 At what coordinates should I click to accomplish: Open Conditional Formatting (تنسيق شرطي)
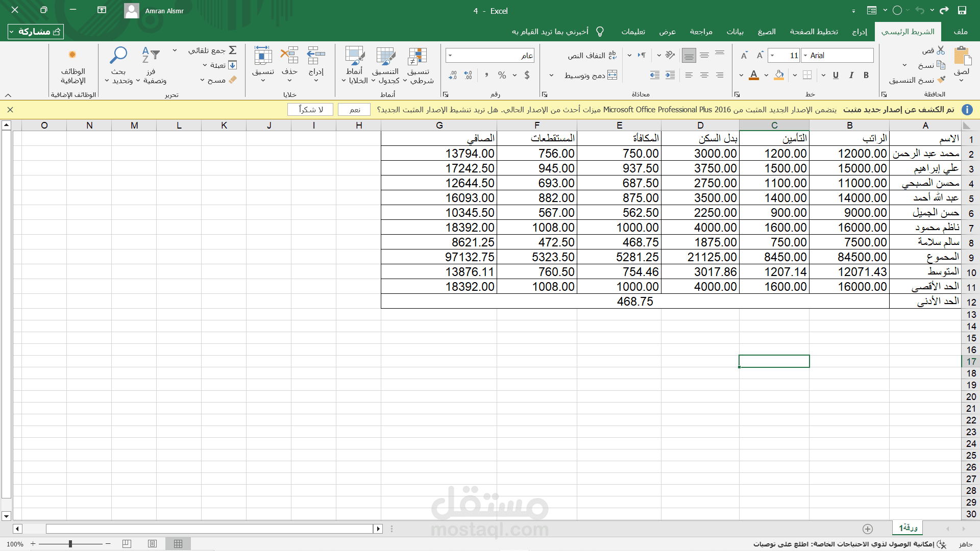(418, 65)
